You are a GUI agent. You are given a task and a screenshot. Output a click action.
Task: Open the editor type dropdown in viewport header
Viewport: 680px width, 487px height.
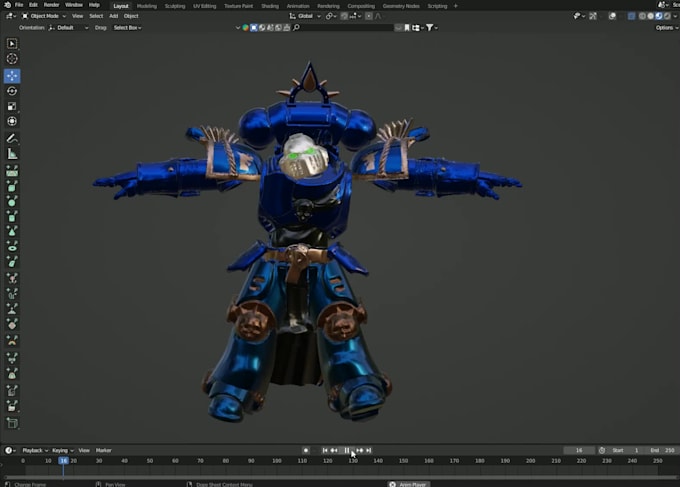(x=11, y=16)
